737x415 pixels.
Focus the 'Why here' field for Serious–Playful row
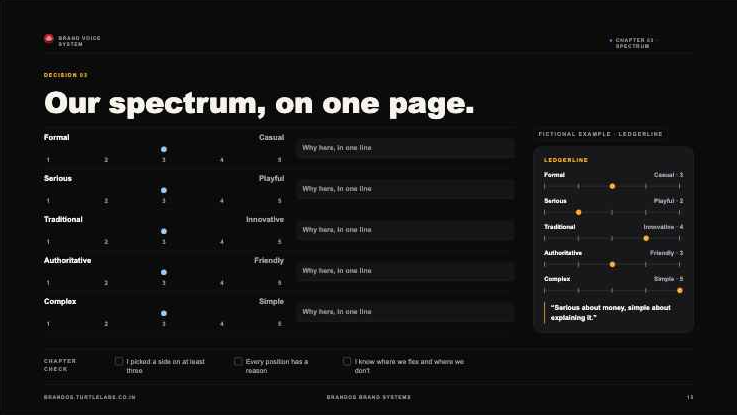coord(405,188)
